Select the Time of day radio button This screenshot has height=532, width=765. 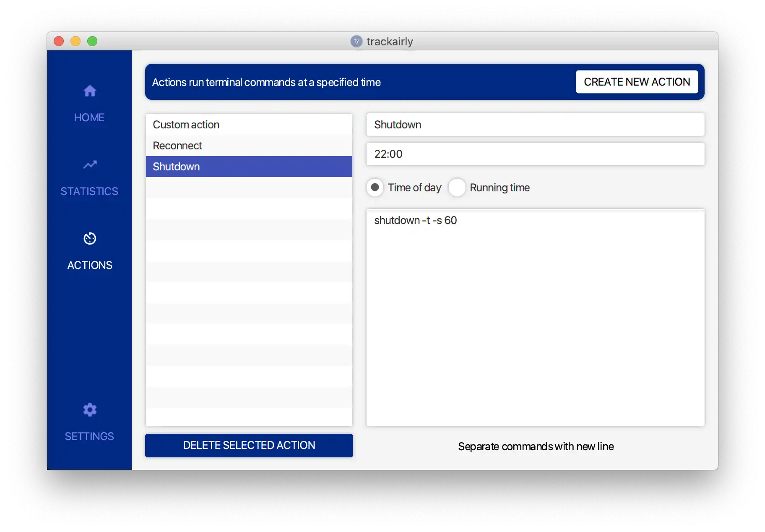coord(375,187)
